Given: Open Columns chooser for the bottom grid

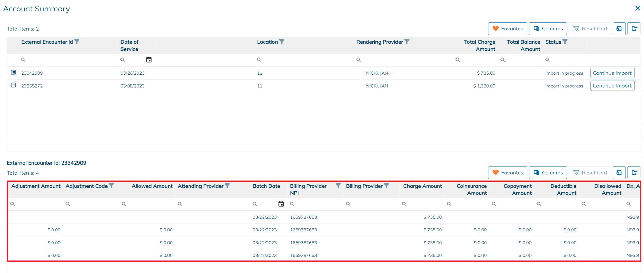Looking at the screenshot, I should click(x=548, y=173).
